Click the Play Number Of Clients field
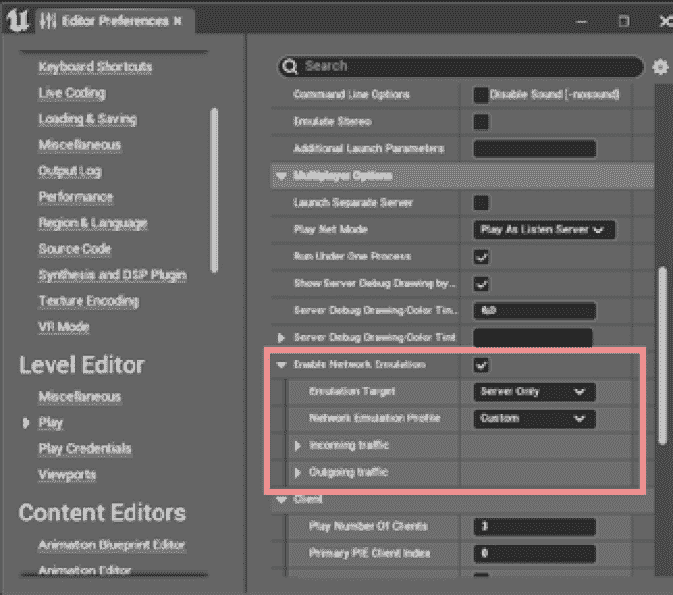The width and height of the screenshot is (673, 595). click(534, 527)
